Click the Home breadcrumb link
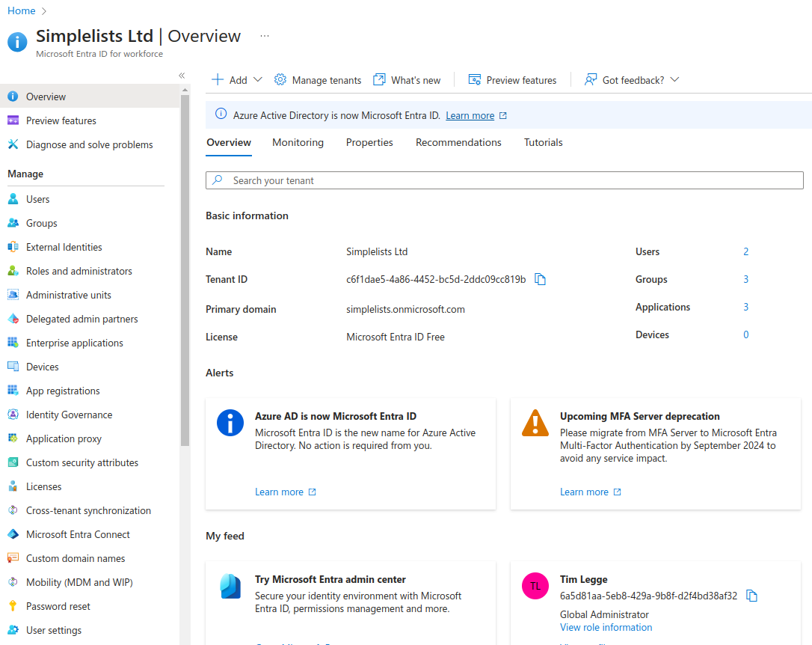 click(x=21, y=11)
